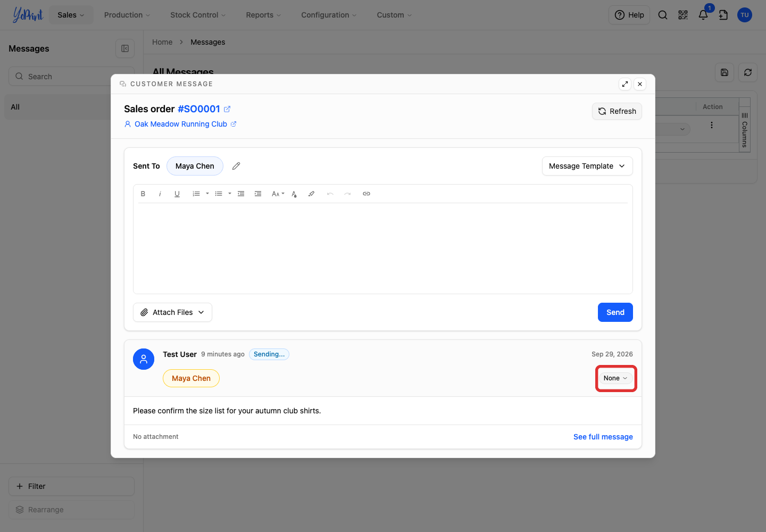766x532 pixels.
Task: Insert numbered list in editor
Action: pos(196,194)
